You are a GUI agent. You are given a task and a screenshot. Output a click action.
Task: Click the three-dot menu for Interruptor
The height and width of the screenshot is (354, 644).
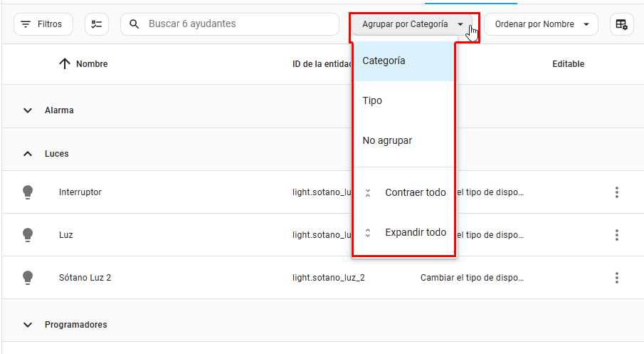(616, 192)
